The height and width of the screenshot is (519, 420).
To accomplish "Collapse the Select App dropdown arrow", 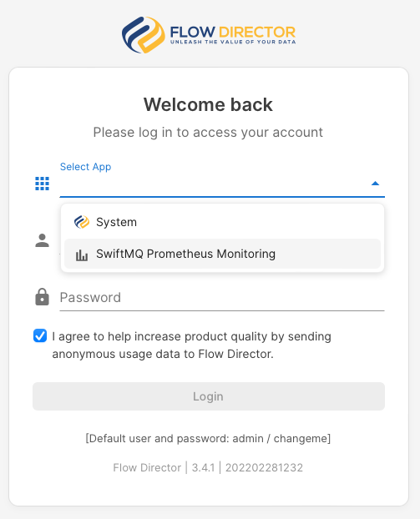I will [x=375, y=184].
